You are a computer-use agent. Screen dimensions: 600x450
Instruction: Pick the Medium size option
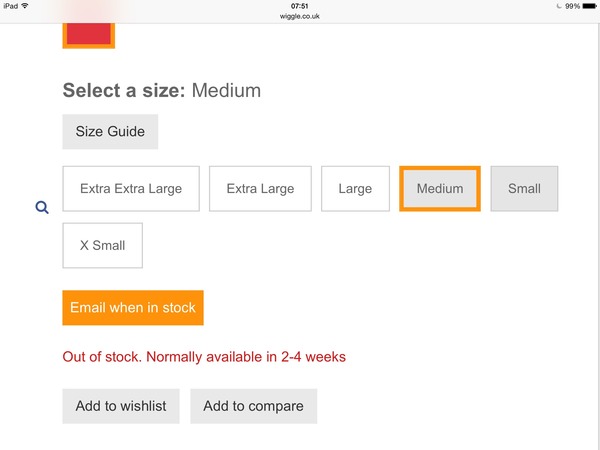tap(440, 189)
